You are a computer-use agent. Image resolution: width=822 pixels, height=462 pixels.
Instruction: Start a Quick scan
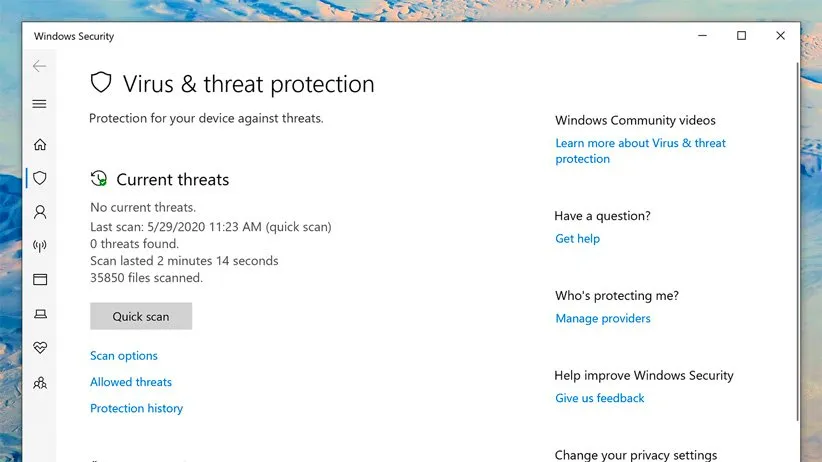click(141, 316)
